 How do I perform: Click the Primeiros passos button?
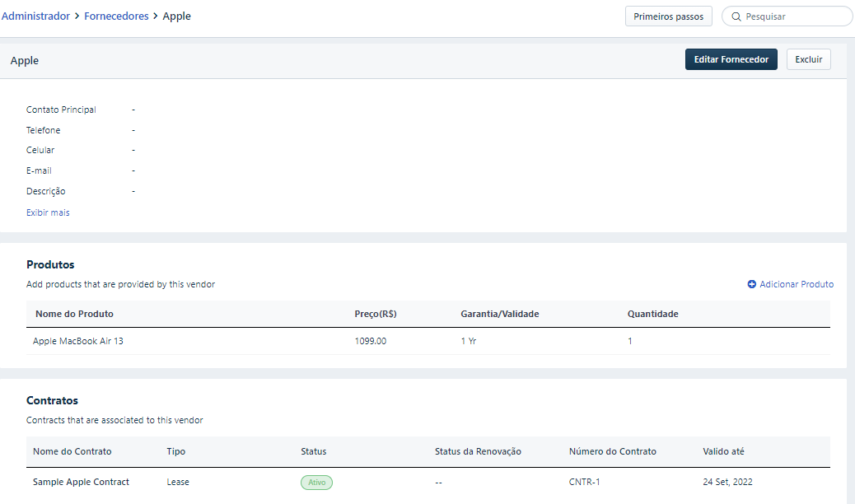[669, 16]
